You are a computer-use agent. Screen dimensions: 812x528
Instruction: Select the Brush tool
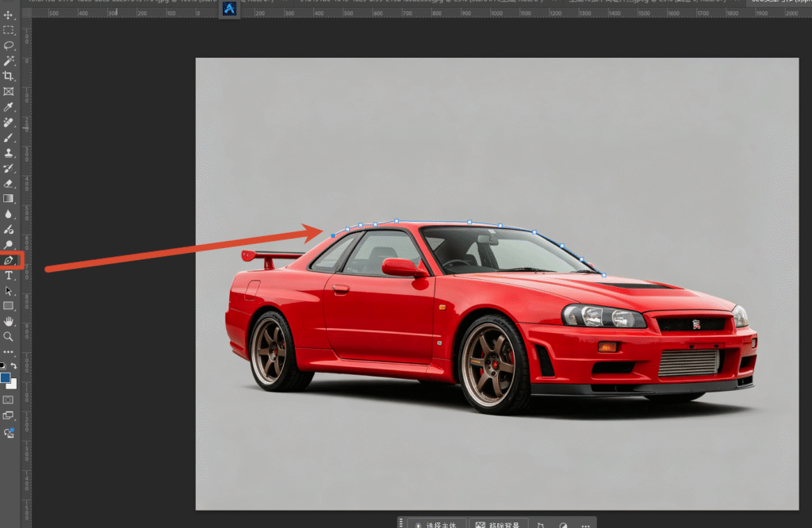(x=8, y=138)
